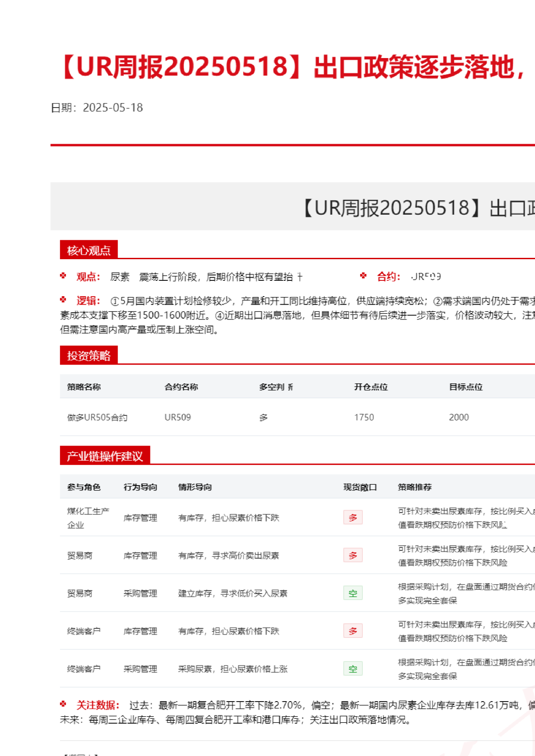Click the red UR周报20250518 main title
The height and width of the screenshot is (756, 535).
click(293, 67)
